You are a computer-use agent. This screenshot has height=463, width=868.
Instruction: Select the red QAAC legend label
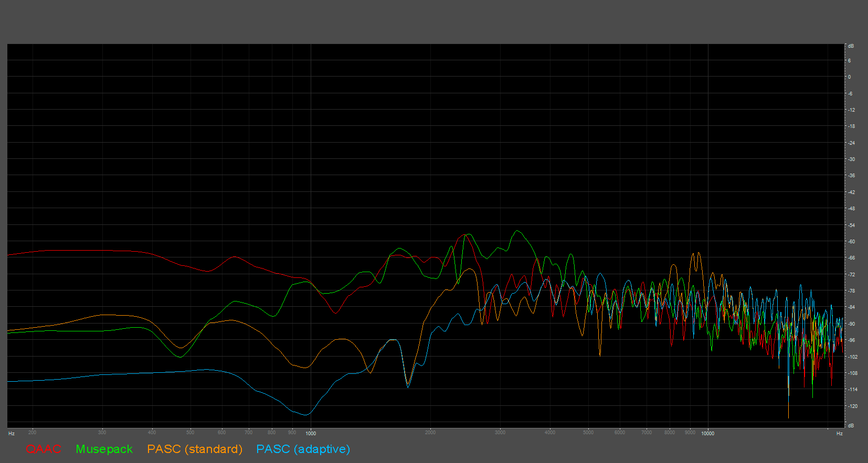(44, 449)
